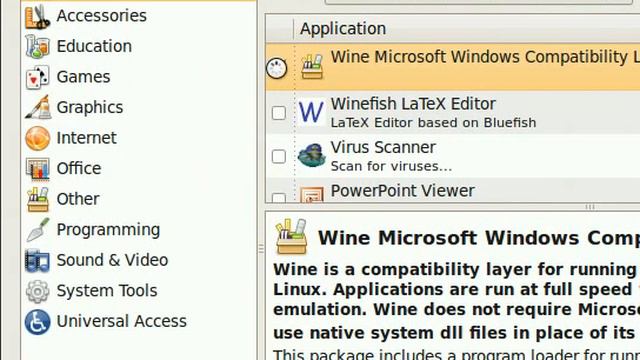Choose the Education category label
640x360 pixels.
coord(94,46)
